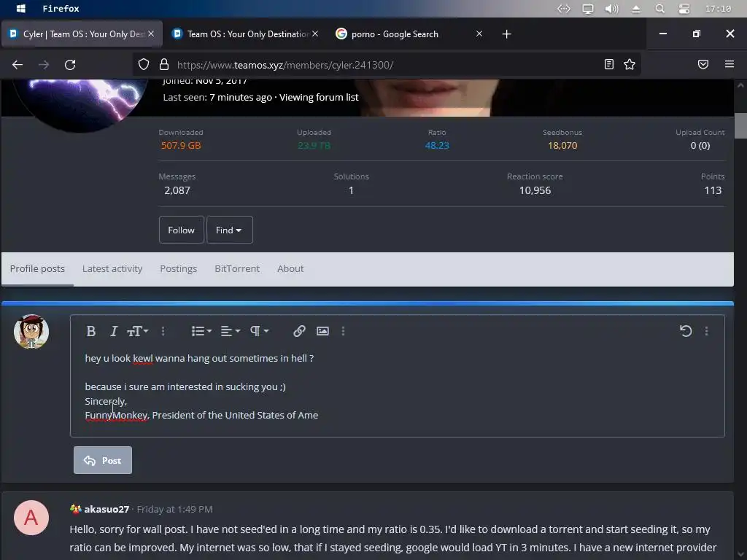This screenshot has width=747, height=560.
Task: Click the toggle switches icon in top bar
Action: [x=684, y=9]
